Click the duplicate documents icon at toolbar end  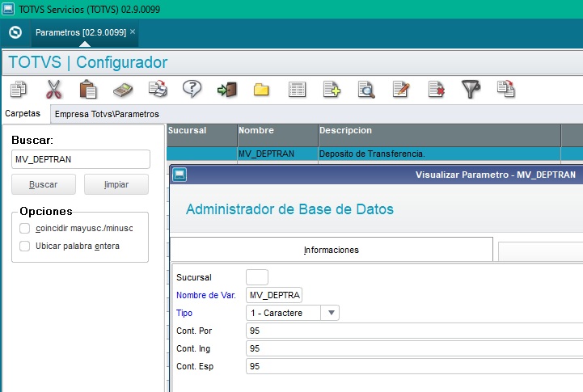coord(506,89)
